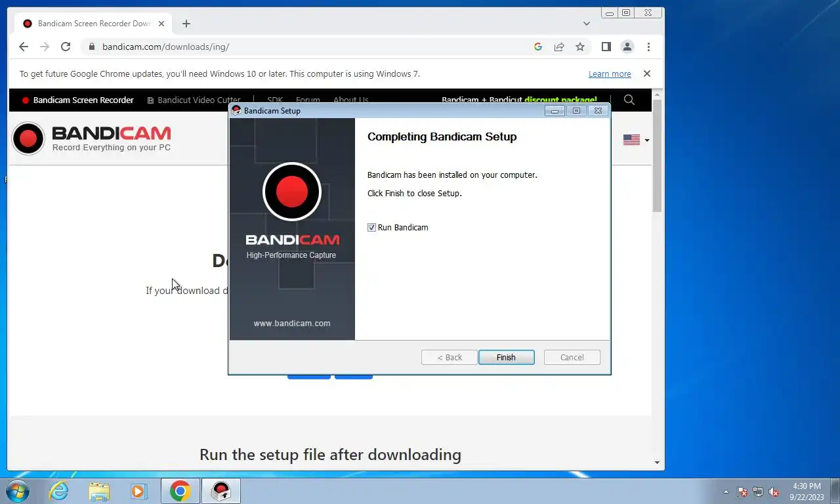Open the network tray icon

tap(758, 492)
